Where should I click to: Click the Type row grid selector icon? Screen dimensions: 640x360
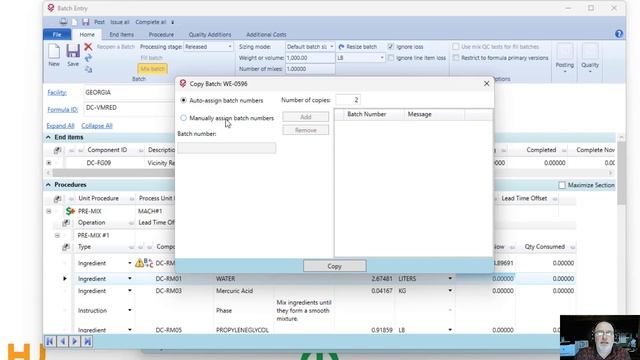click(x=66, y=247)
